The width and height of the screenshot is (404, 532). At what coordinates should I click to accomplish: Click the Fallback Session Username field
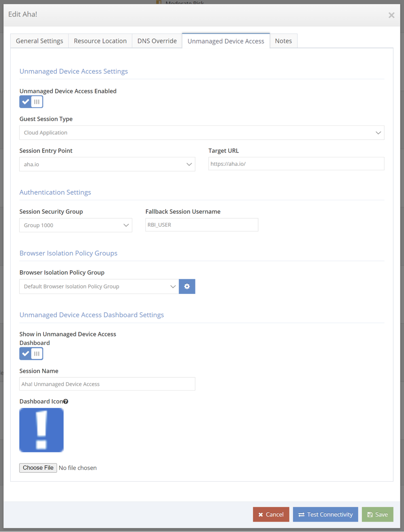pos(202,225)
